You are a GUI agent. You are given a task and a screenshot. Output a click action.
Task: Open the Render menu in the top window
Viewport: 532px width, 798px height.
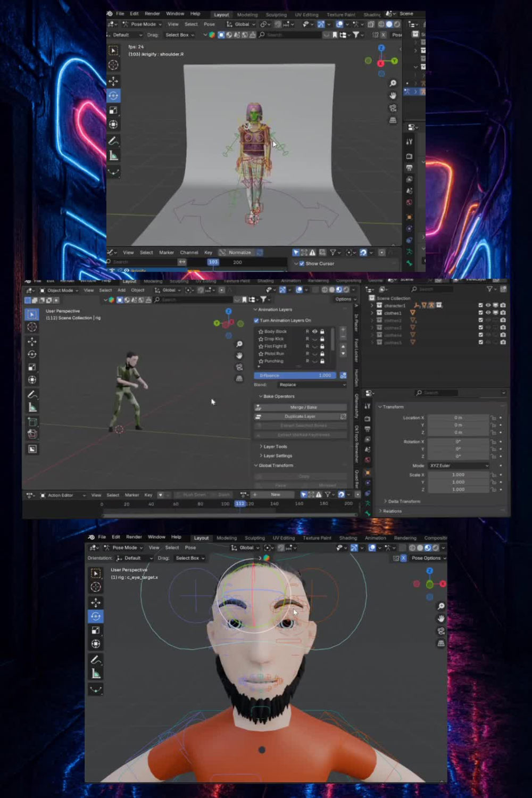[x=152, y=14]
